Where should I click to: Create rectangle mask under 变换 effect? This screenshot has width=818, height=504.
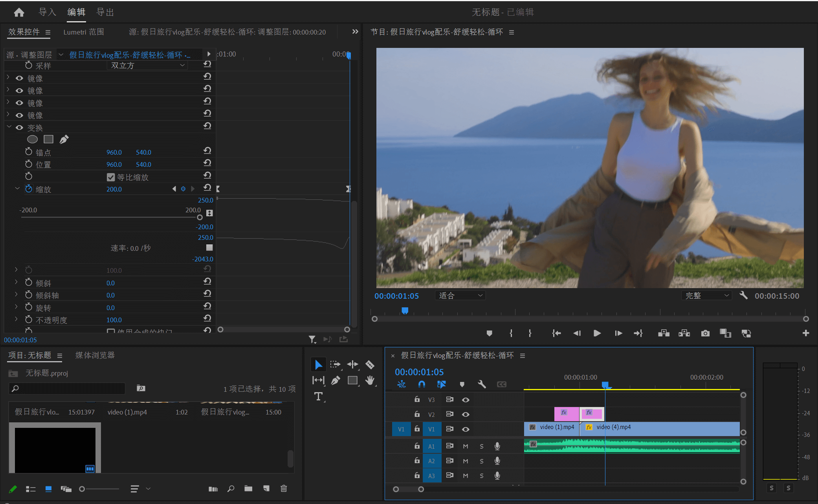coord(48,139)
